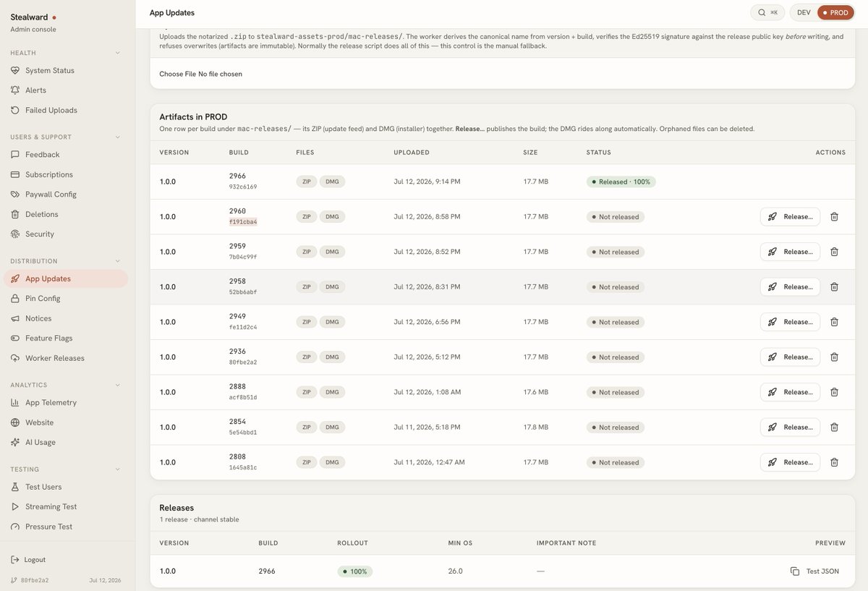Click Failed Uploads refresh icon
This screenshot has height=591, width=868.
pyautogui.click(x=15, y=110)
